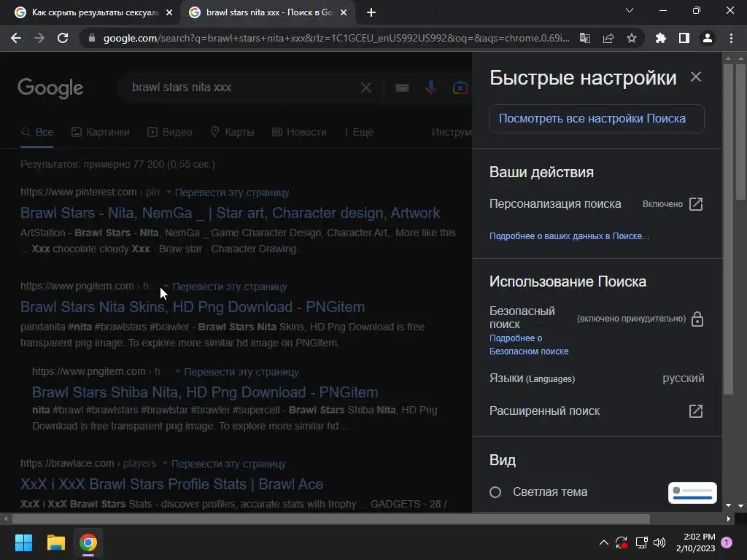This screenshot has height=560, width=747.
Task: Expand options arrow for the Shiba Nita result
Action: 177,371
